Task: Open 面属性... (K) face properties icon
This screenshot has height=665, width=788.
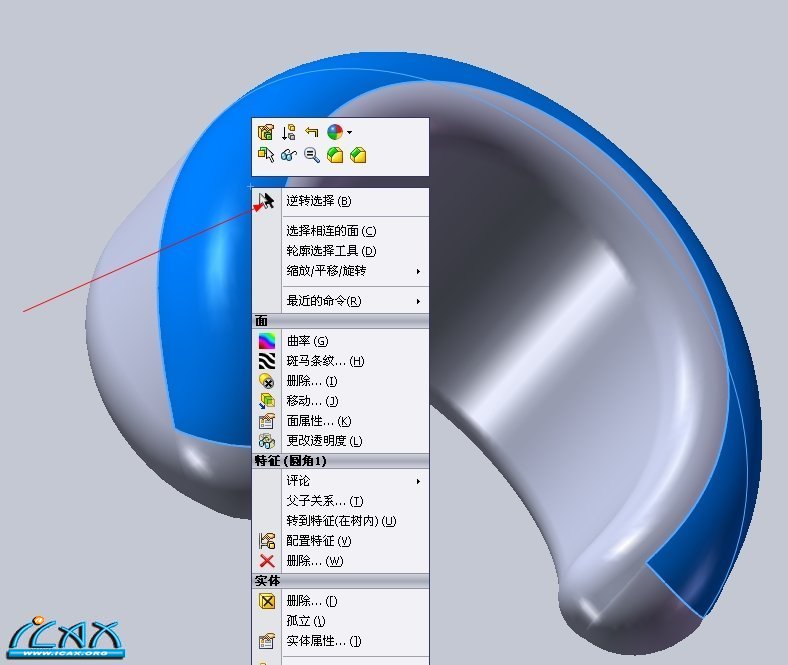Action: point(267,421)
